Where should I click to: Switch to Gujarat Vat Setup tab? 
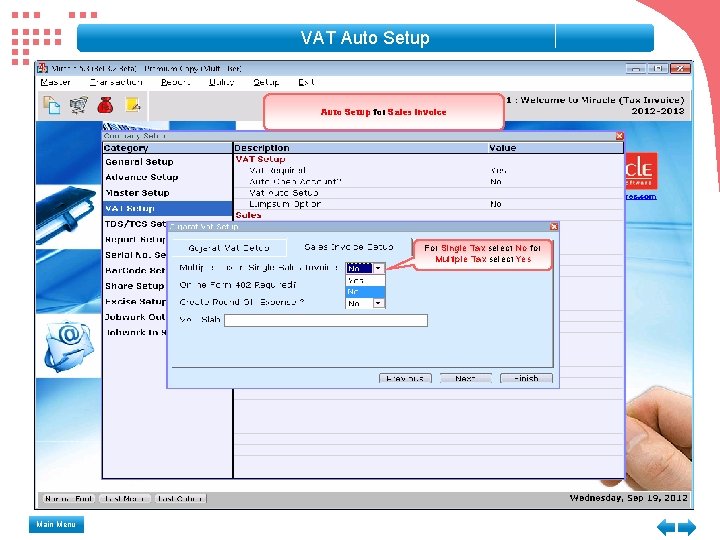tap(229, 248)
